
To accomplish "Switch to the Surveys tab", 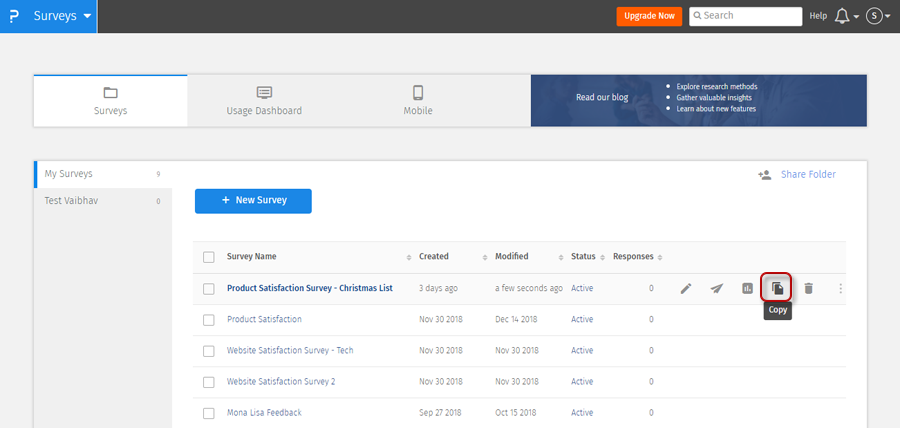I will click(110, 101).
